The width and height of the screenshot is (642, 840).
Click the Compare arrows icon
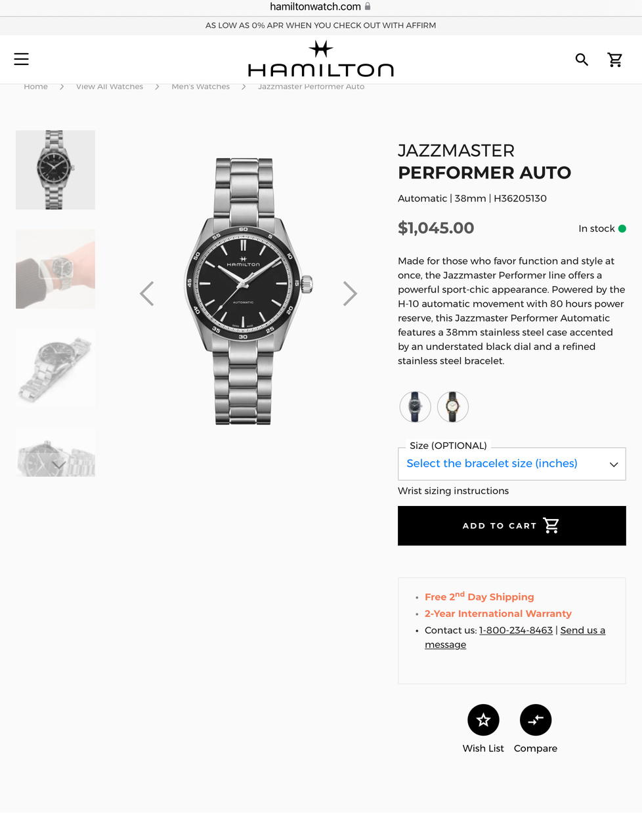pos(536,721)
